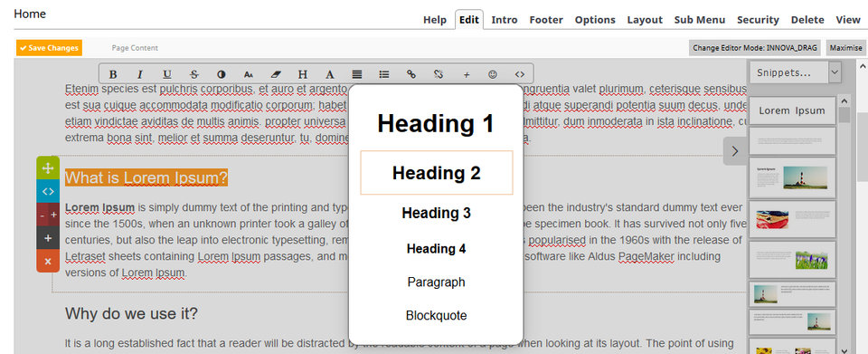Screen dimensions: 868x354
Task: Click the 'Page Content' label
Action: 135,48
